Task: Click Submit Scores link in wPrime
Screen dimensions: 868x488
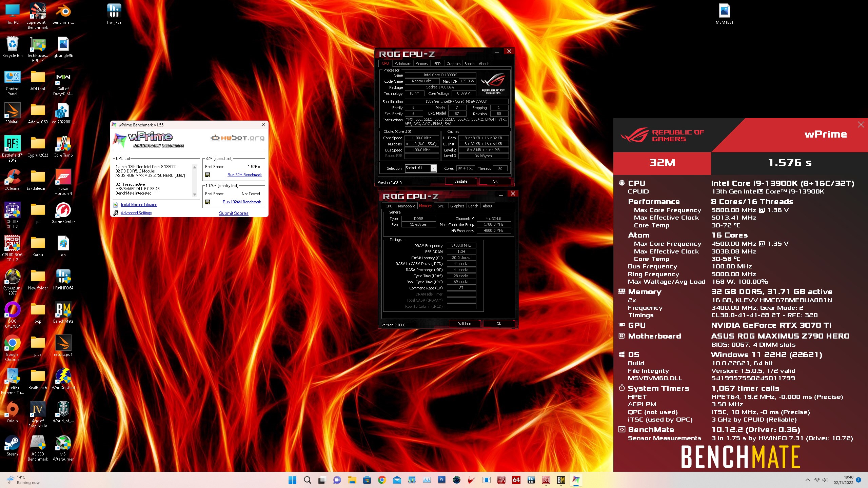Action: (x=234, y=213)
